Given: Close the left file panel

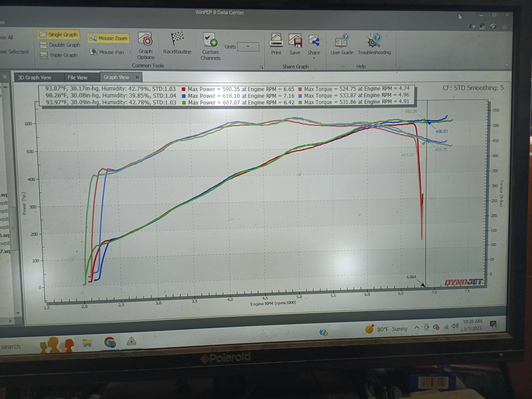Looking at the screenshot, I should pos(5,77).
